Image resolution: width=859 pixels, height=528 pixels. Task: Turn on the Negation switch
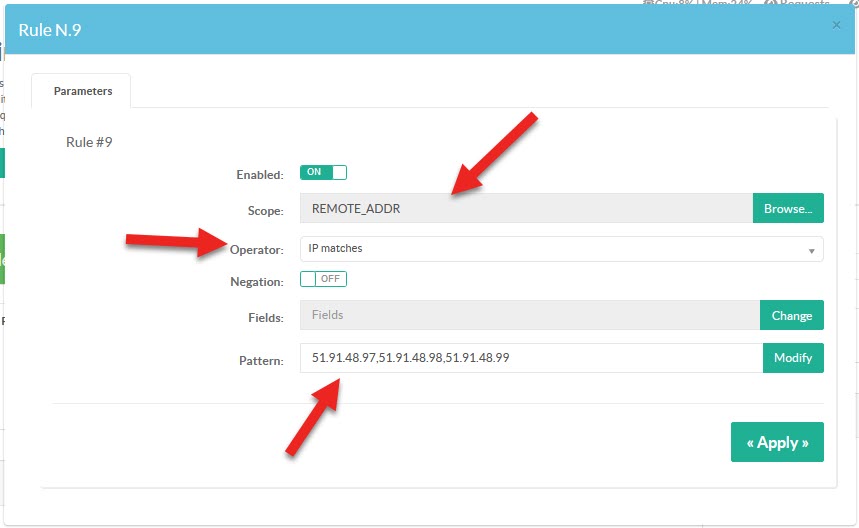323,279
